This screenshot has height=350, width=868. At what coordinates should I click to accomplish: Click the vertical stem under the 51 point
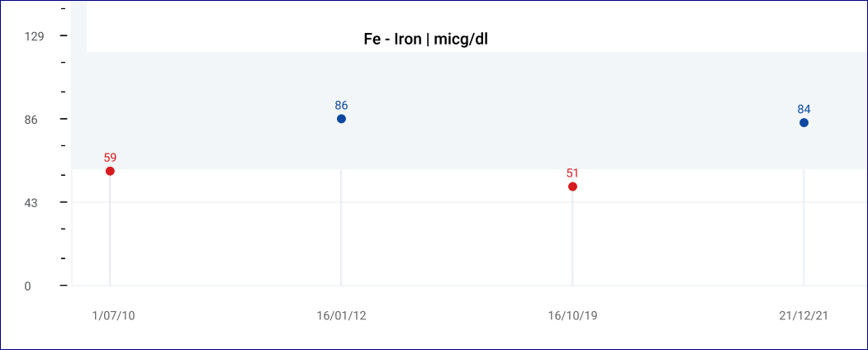tap(572, 239)
